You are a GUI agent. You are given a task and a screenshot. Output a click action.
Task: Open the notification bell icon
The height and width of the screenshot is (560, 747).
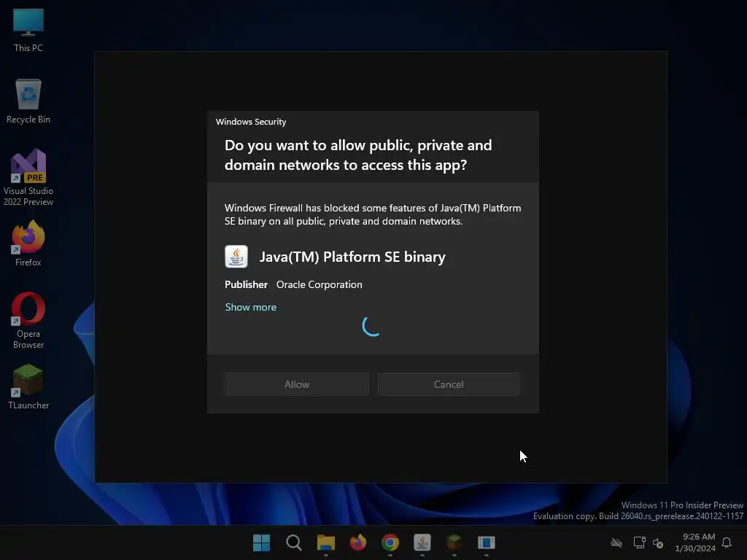(x=727, y=542)
